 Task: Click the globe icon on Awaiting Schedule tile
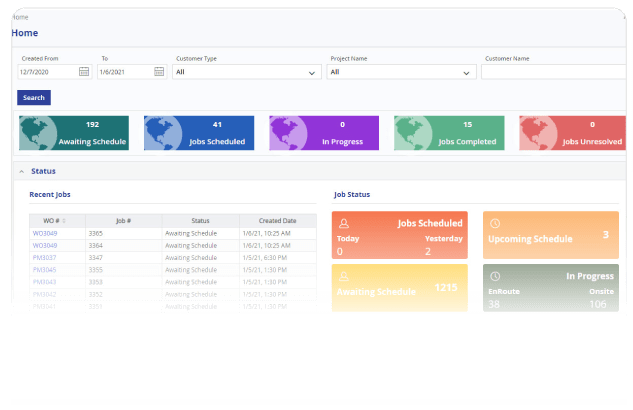click(x=38, y=133)
